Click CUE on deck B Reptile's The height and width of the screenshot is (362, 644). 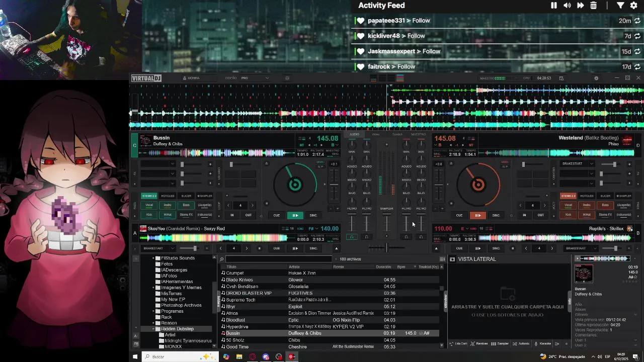click(459, 248)
